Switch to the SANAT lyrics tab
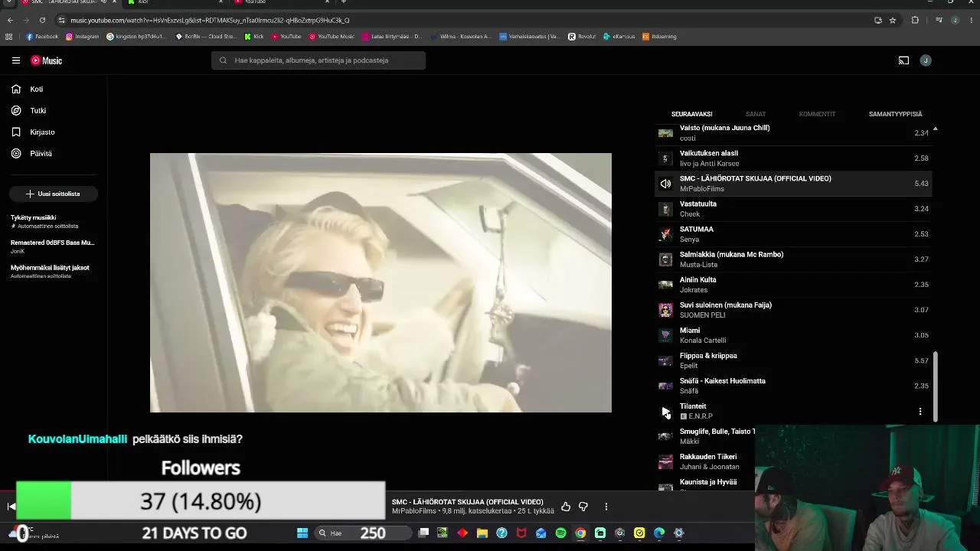 [x=756, y=114]
